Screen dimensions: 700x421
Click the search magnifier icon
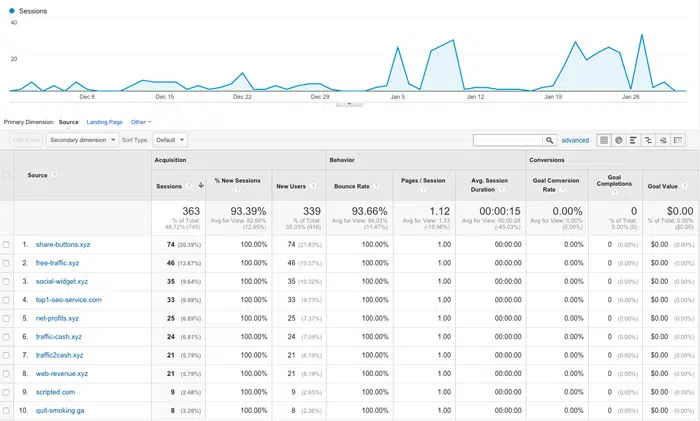point(550,140)
